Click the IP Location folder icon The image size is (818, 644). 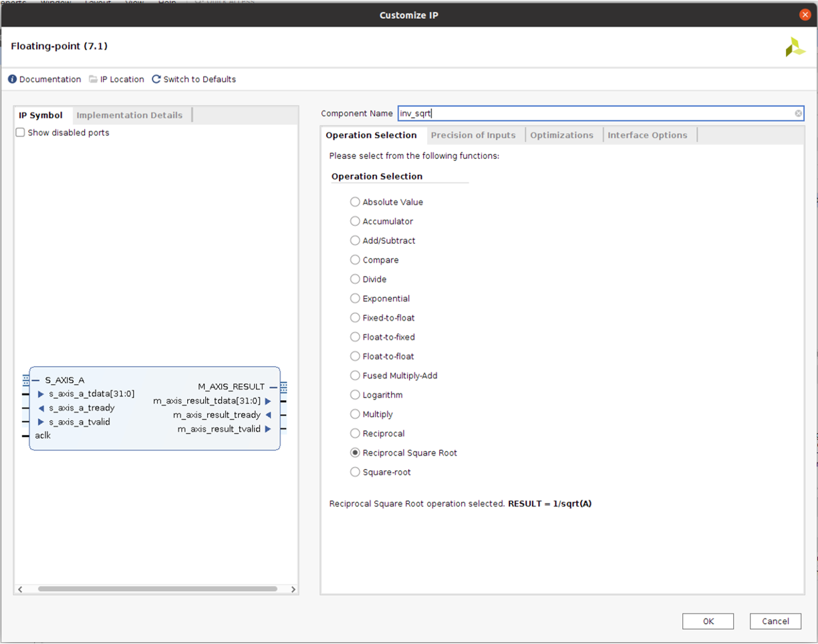pyautogui.click(x=93, y=79)
